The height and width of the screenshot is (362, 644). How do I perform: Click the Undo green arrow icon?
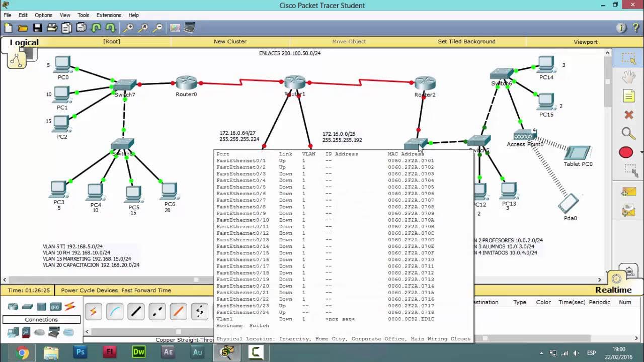[x=96, y=28]
